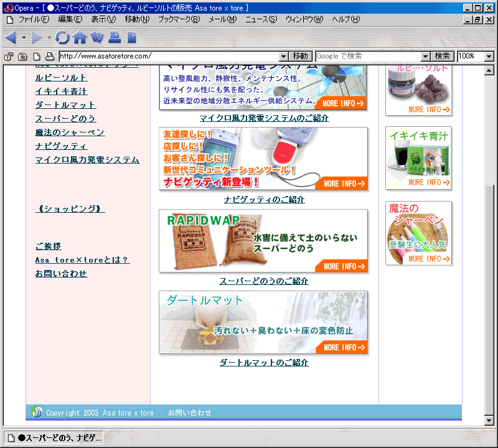Open the マイクロ風力発電システムのご紹介 caption link
The image size is (498, 448).
(264, 118)
